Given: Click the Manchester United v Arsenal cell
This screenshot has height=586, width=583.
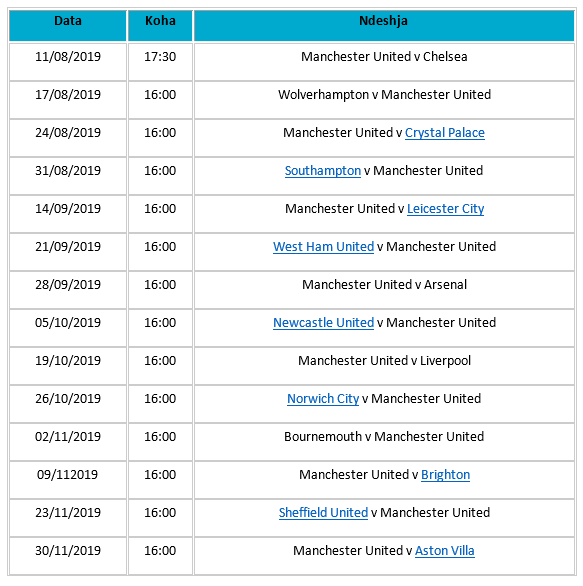Looking at the screenshot, I should click(384, 290).
